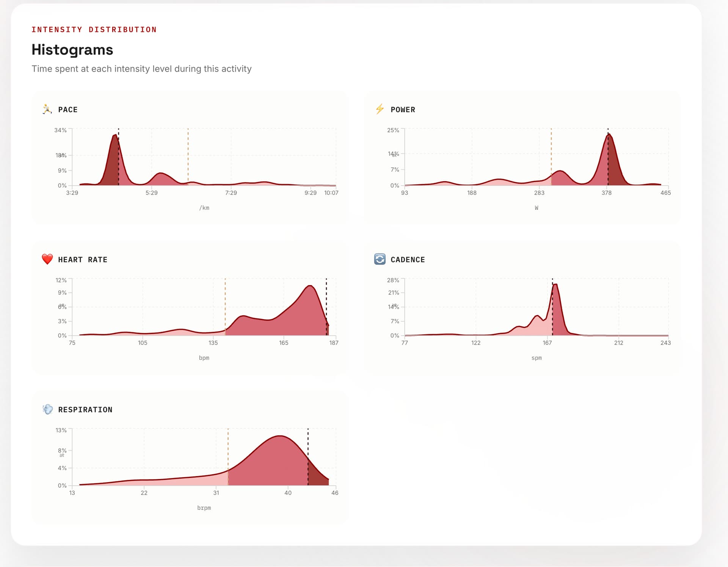This screenshot has width=728, height=567.
Task: Click the blue cycle arrows Cadence icon
Action: (380, 259)
